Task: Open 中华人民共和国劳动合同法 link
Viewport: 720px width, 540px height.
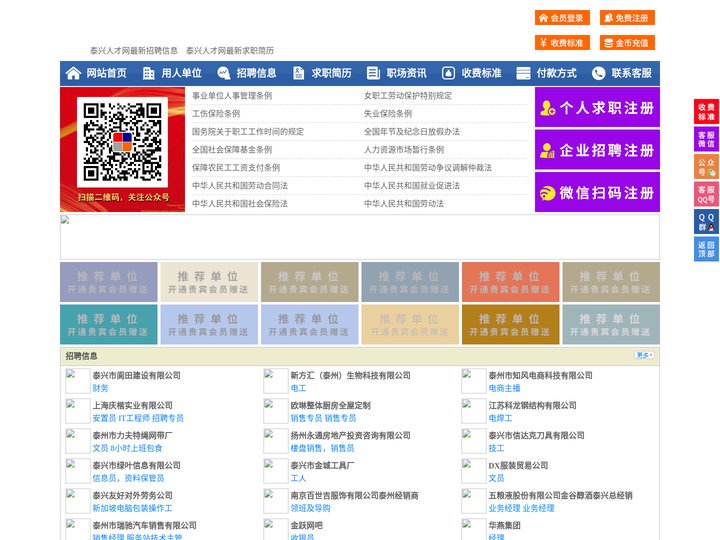Action: pyautogui.click(x=240, y=186)
